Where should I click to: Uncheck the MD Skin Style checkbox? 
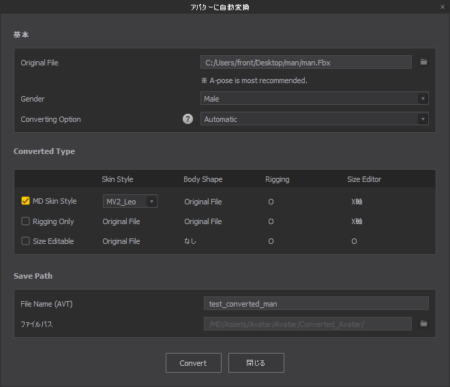pos(25,201)
